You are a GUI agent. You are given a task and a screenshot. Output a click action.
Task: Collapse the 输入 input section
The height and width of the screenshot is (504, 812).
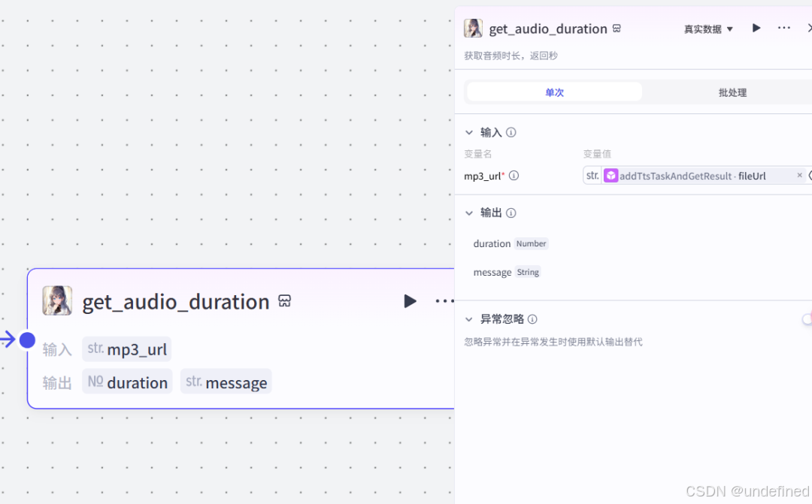coord(469,132)
